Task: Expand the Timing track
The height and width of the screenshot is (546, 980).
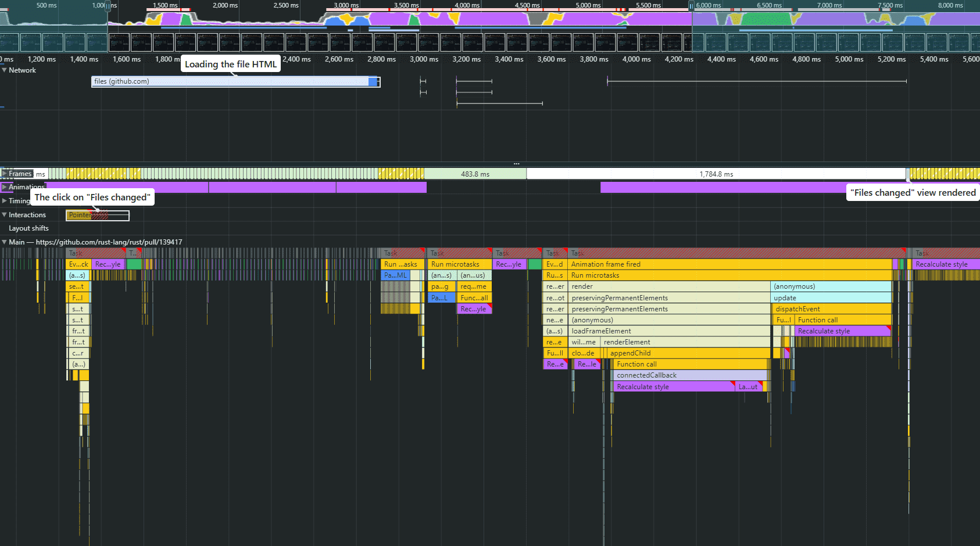Action: click(5, 201)
